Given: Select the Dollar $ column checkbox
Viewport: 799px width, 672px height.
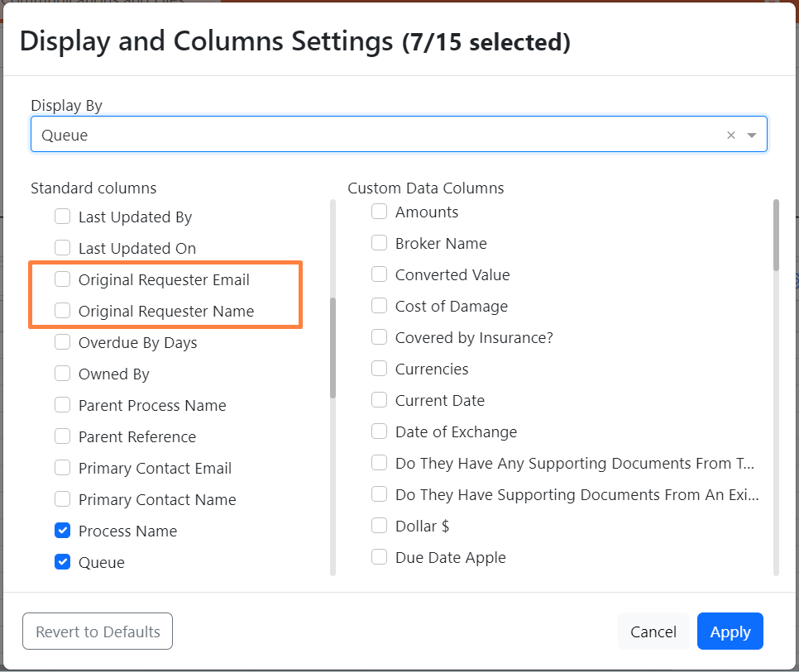Looking at the screenshot, I should click(380, 526).
